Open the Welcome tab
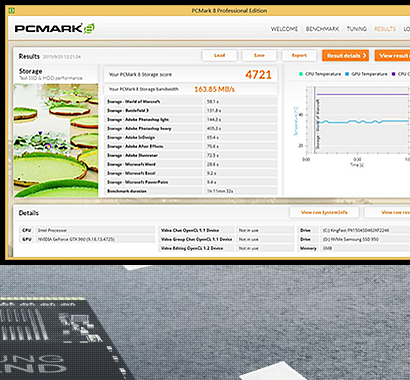 [x=284, y=29]
